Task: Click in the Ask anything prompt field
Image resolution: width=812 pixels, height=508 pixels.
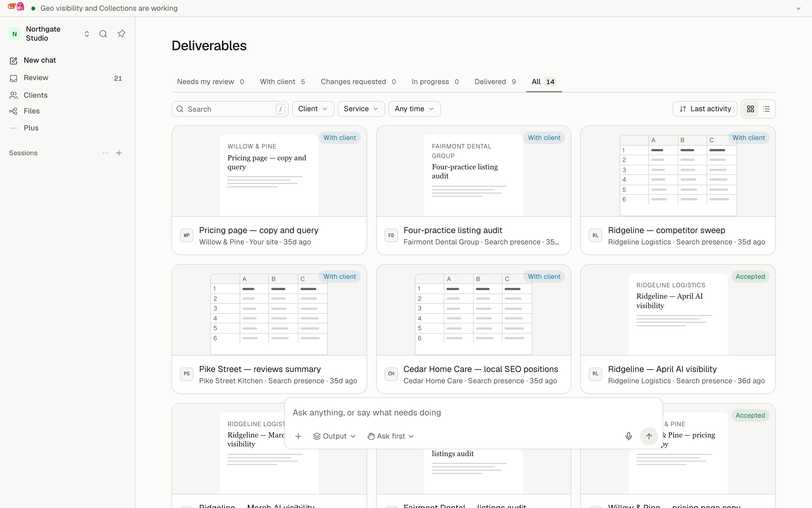Action: tap(473, 413)
